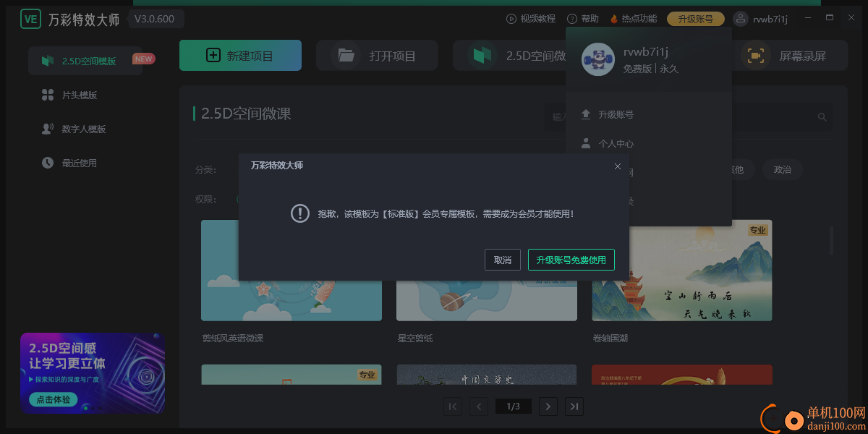Click the 星空剪纸 template title
This screenshot has width=868, height=434.
tap(415, 338)
